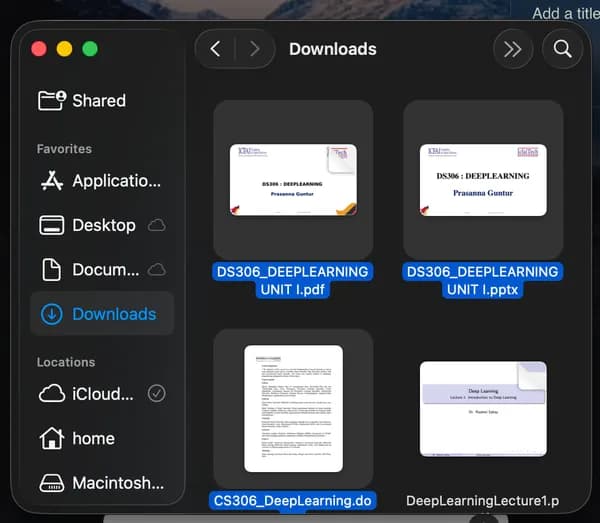Go forward with the right chevron button
The image size is (600, 523).
(x=254, y=49)
